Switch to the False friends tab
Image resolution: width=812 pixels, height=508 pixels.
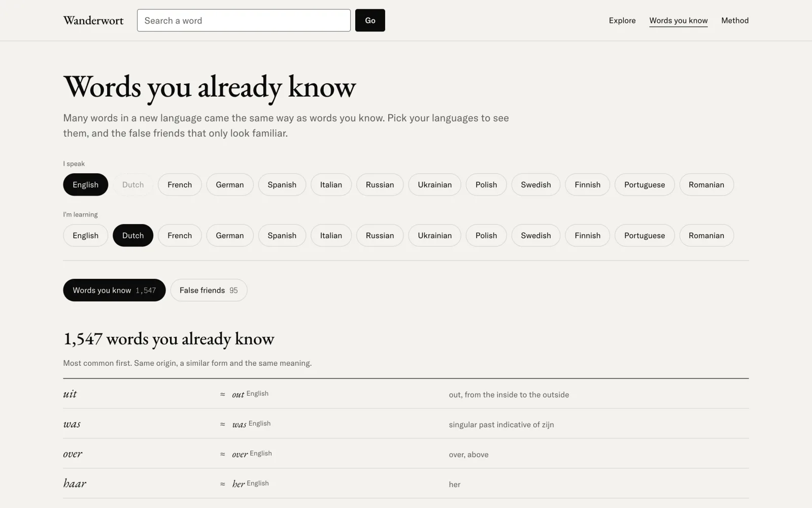pyautogui.click(x=209, y=291)
